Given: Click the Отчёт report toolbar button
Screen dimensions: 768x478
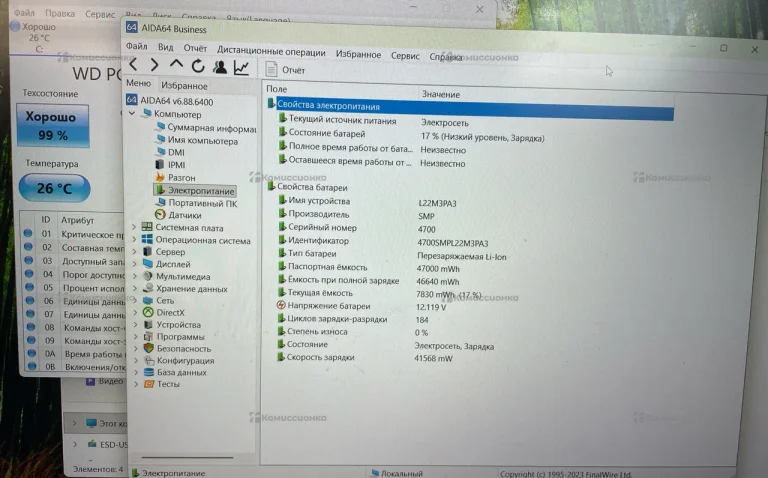Looking at the screenshot, I should pos(286,70).
